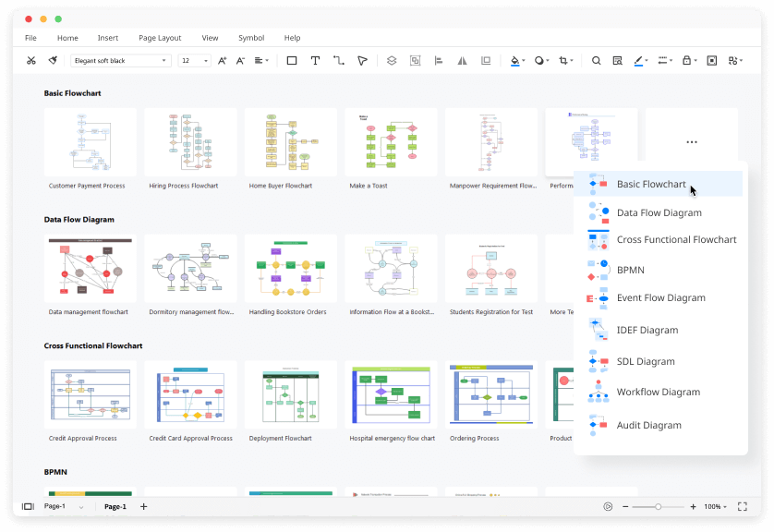This screenshot has height=532, width=774.
Task: Click the Fit to page frame icon
Action: coord(712,61)
